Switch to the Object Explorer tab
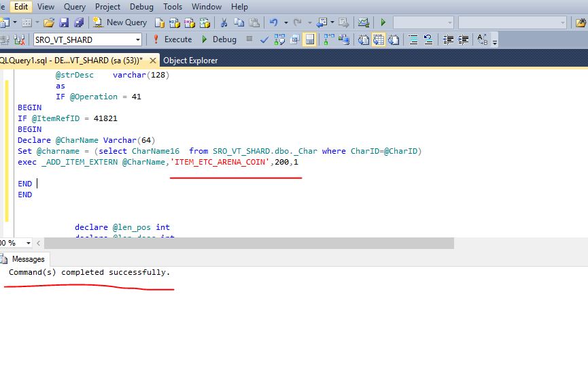Image resolution: width=588 pixels, height=383 pixels. (190, 61)
